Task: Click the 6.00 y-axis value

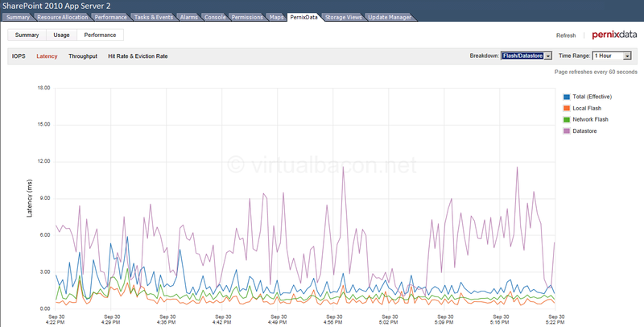Action: pos(45,235)
